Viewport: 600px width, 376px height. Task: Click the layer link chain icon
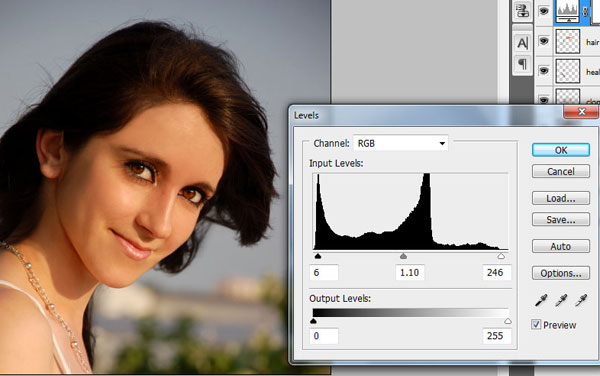tap(585, 11)
